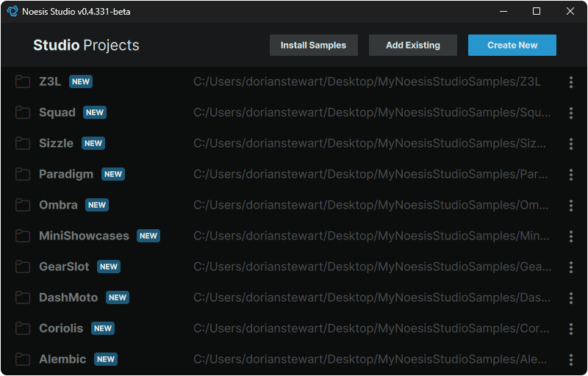588x376 pixels.
Task: Close the Noesis Studio window
Action: click(x=570, y=11)
